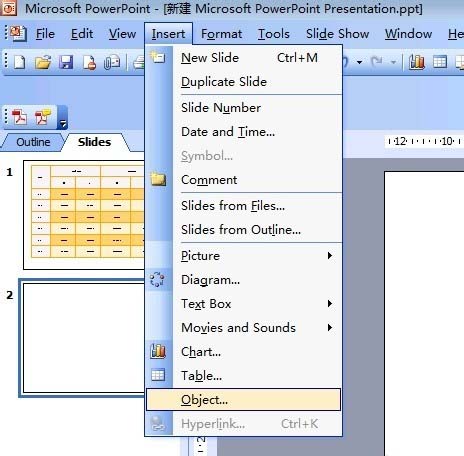This screenshot has height=456, width=464.
Task: Open the Format menu
Action: 221,34
